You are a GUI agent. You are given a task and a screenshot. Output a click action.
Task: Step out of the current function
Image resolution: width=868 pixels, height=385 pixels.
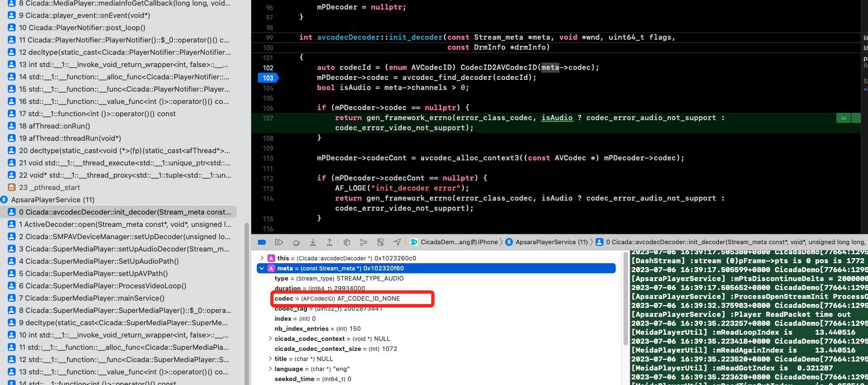330,241
